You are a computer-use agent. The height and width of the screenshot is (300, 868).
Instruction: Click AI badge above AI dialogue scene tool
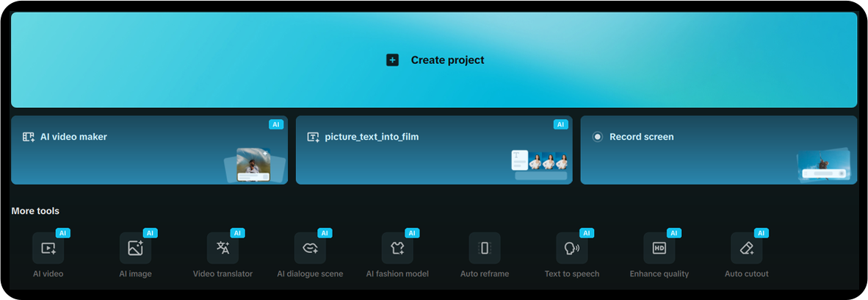[325, 233]
